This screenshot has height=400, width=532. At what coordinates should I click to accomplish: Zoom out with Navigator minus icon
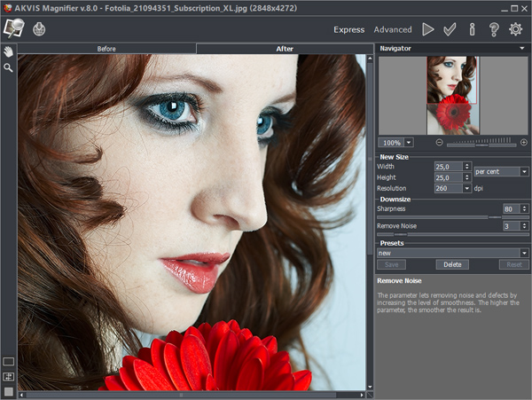tap(439, 143)
